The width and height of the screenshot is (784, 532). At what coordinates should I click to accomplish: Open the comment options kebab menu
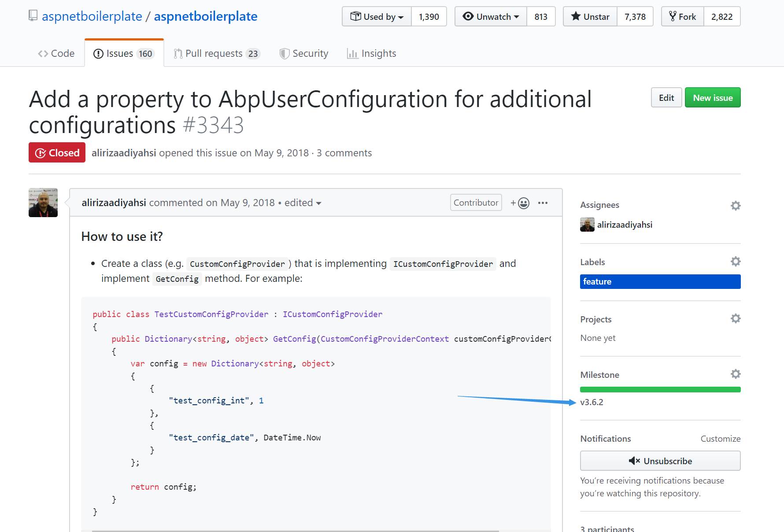pos(543,203)
